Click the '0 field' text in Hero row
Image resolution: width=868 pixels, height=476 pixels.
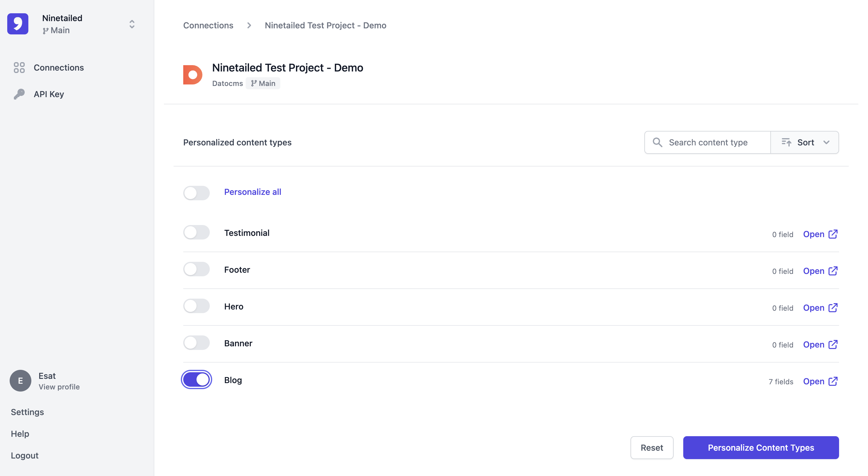[782, 308]
